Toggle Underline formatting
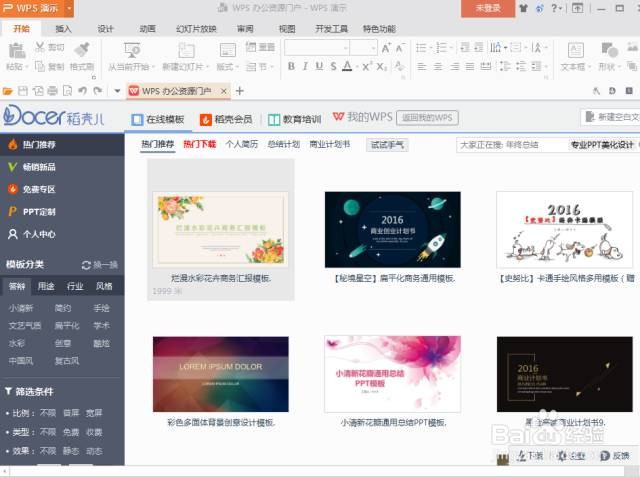 coord(319,66)
